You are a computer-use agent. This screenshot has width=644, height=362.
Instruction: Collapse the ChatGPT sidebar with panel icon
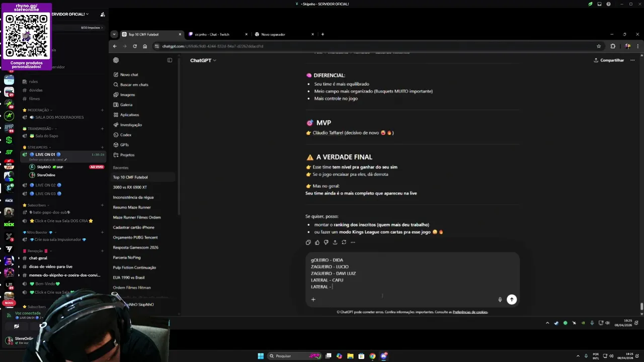pos(170,60)
